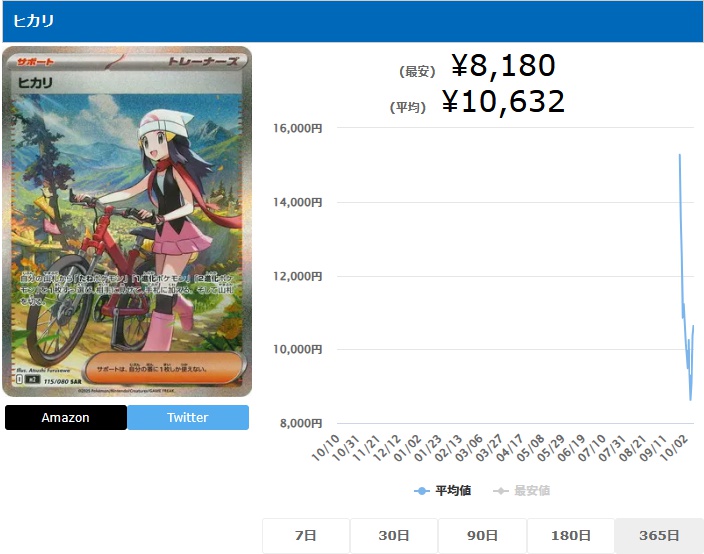Switch chart to 90日 range
The height and width of the screenshot is (554, 704).
coord(482,536)
